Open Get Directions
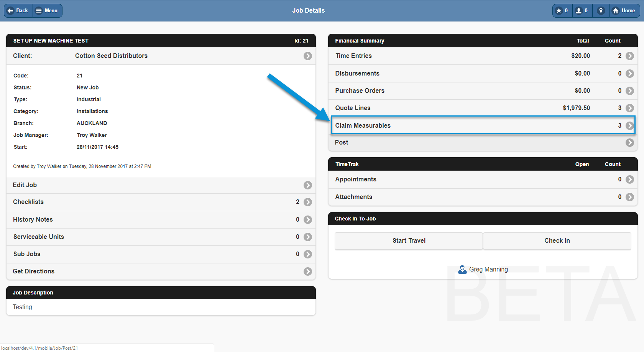The width and height of the screenshot is (644, 352). [161, 271]
